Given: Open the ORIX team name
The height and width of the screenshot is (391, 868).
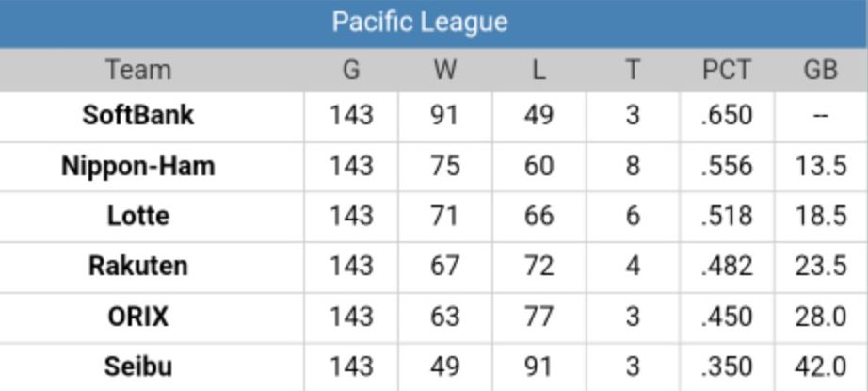Looking at the screenshot, I should [138, 316].
